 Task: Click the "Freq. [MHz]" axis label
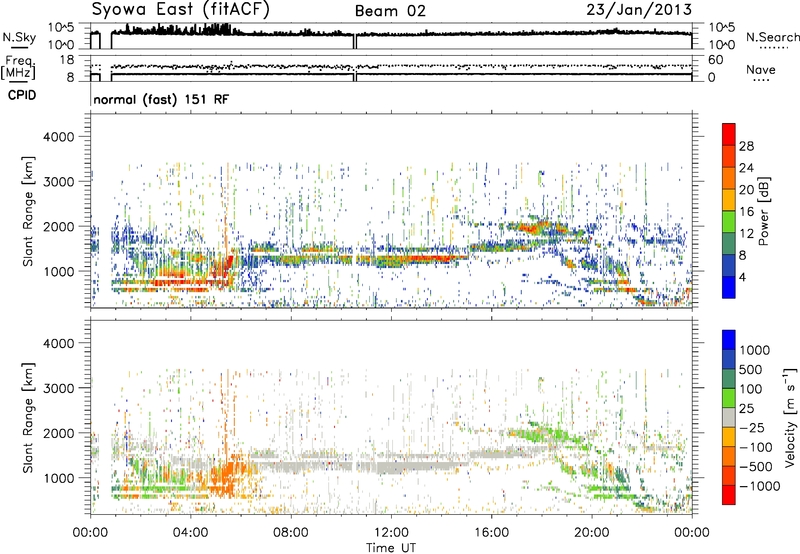tap(19, 68)
